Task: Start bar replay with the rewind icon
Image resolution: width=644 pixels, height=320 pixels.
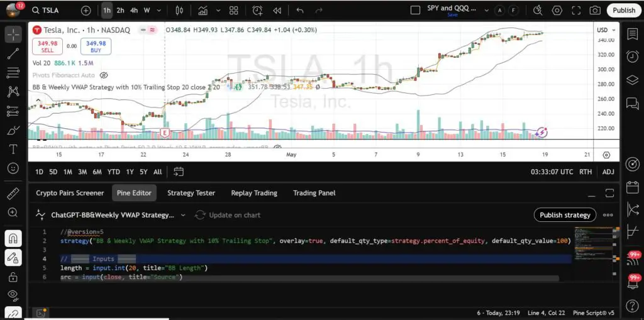Action: click(277, 11)
